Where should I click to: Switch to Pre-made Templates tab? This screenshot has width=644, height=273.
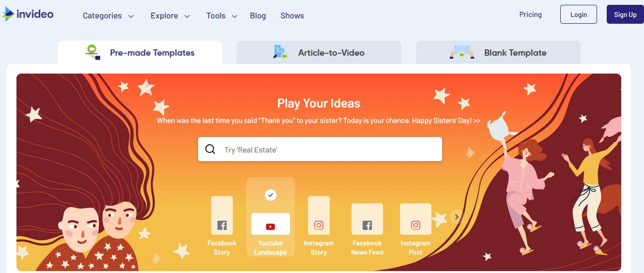pos(140,52)
